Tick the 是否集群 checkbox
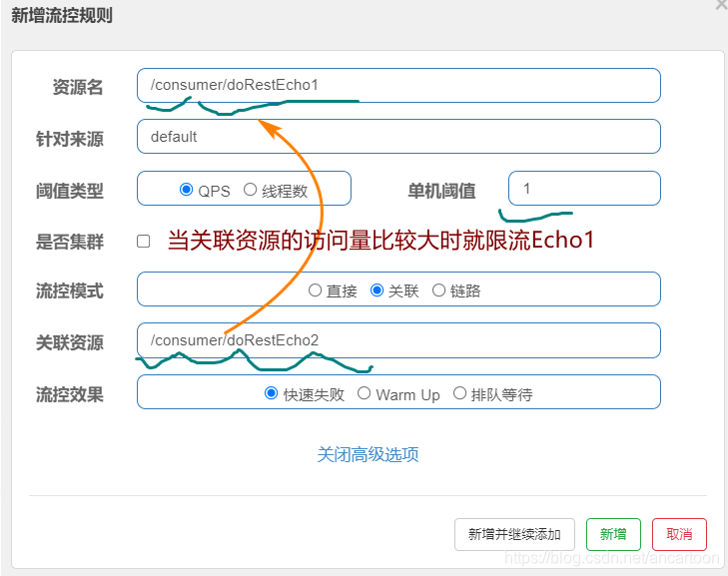Viewport: 728px width, 576px height. (144, 242)
